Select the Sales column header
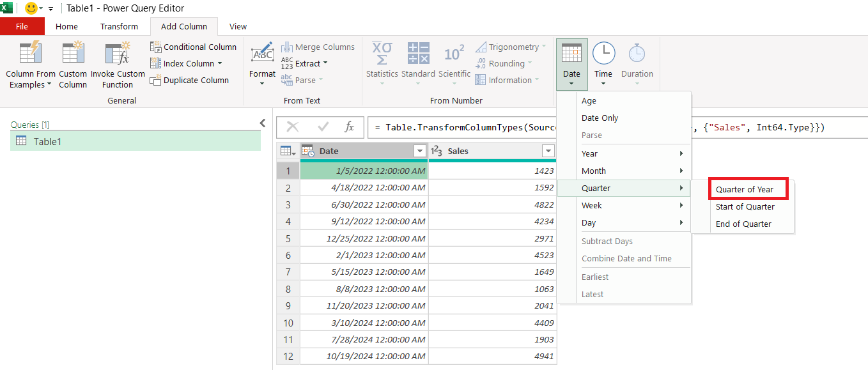 point(492,151)
